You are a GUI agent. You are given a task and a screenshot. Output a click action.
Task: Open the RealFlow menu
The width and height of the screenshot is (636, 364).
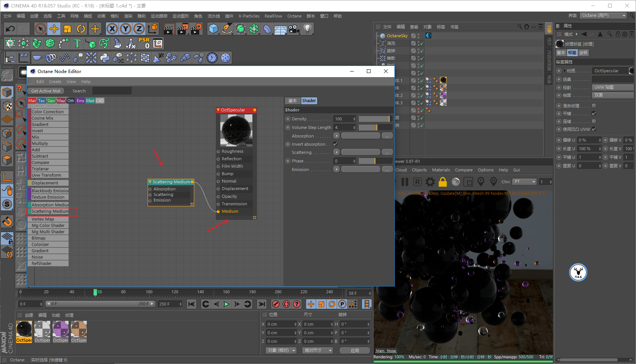click(x=273, y=16)
